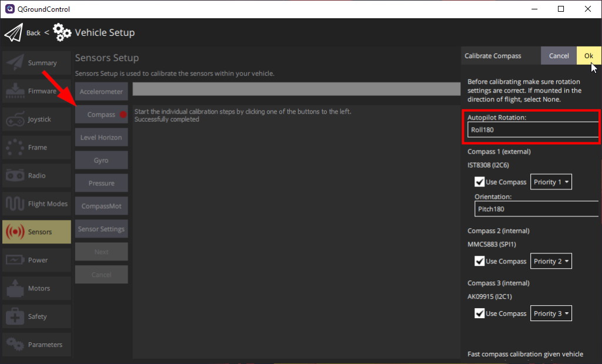Select the Firmware download icon
Screen dimensions: 602x364
pyautogui.click(x=15, y=91)
